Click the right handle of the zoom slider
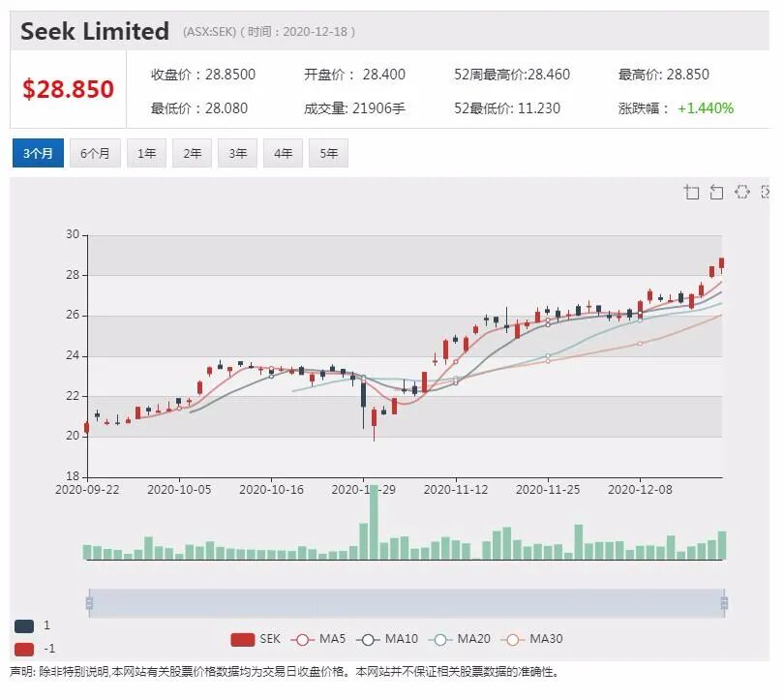The width and height of the screenshot is (784, 700). 724,603
